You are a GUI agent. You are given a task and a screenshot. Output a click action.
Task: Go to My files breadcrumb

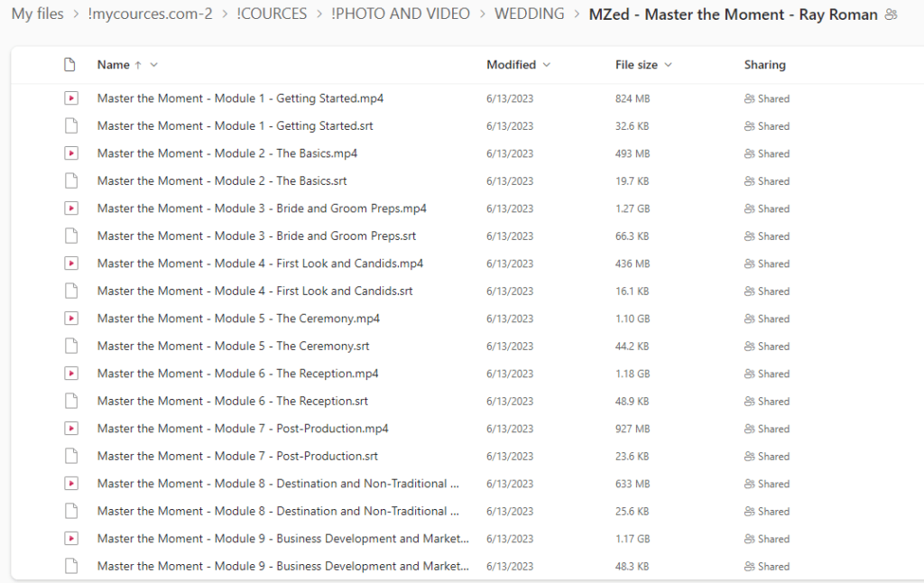tap(38, 14)
